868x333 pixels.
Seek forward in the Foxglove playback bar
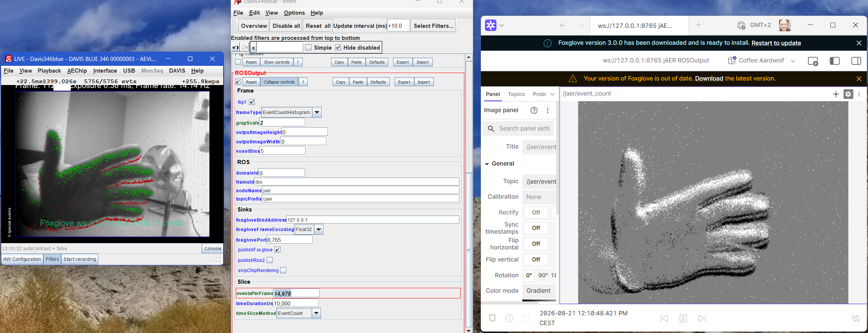[702, 318]
